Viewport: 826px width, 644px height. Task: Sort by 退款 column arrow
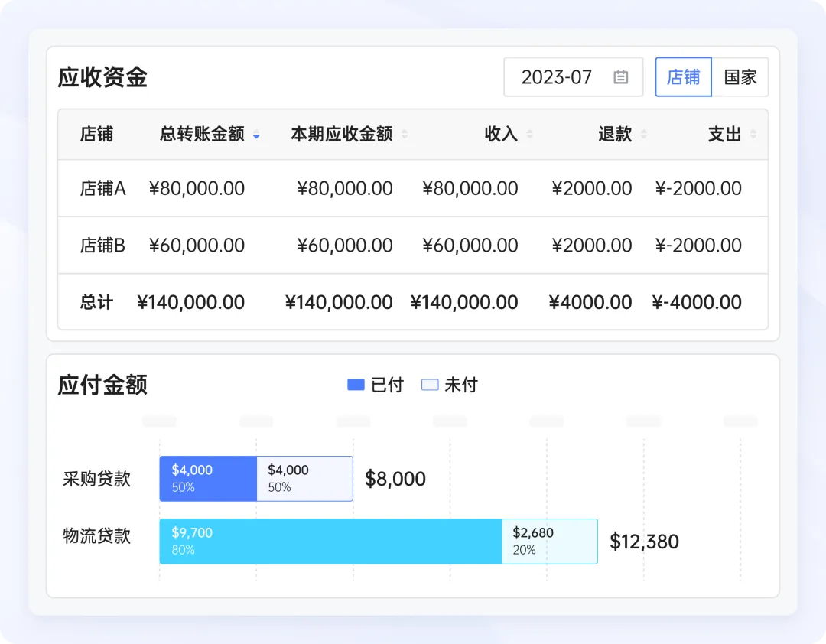tap(643, 135)
